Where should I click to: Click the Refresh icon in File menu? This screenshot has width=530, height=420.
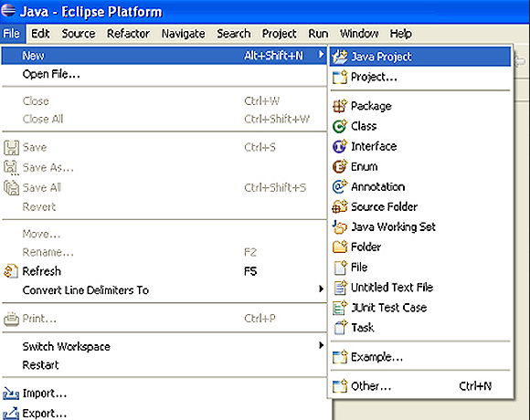tap(11, 271)
